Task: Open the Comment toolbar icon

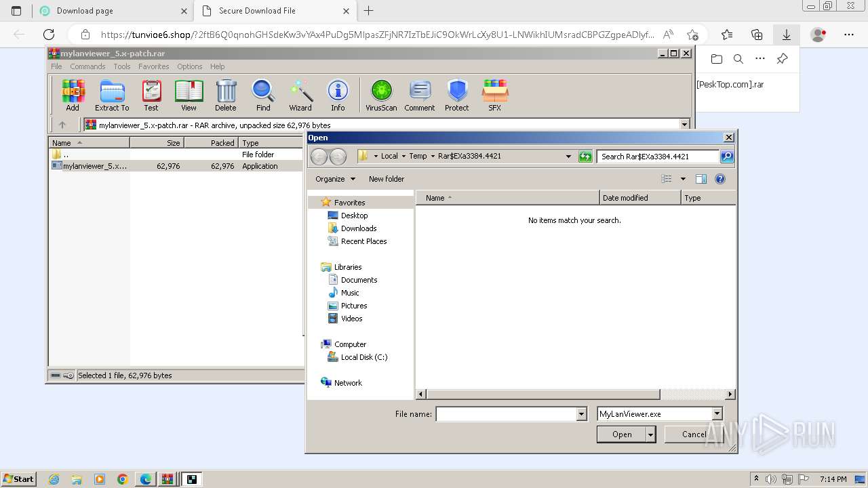Action: tap(420, 95)
